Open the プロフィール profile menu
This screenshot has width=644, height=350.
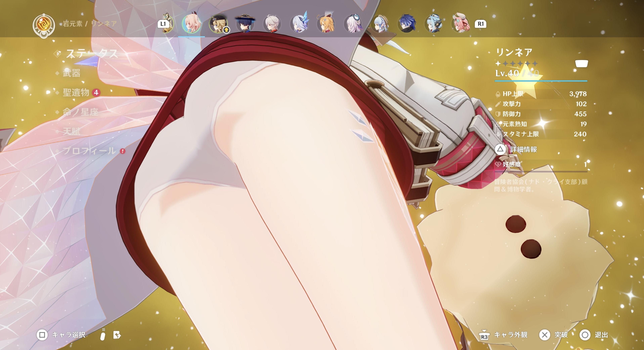pos(89,151)
